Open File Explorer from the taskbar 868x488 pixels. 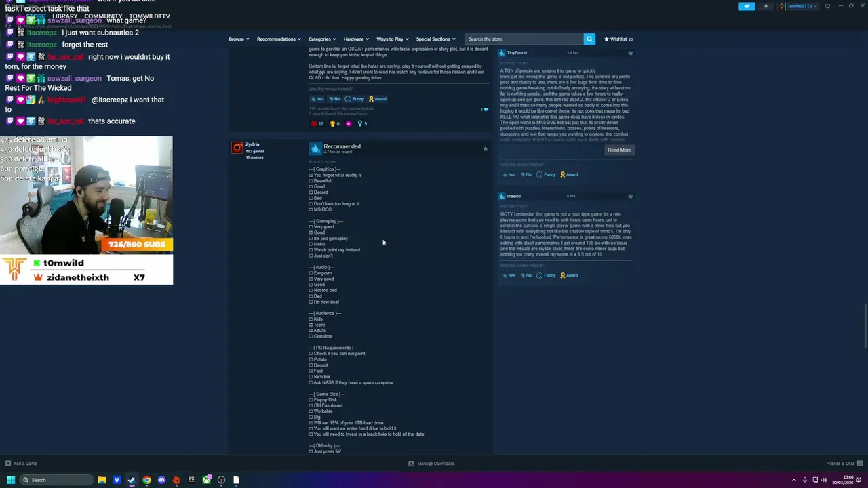pos(102,480)
